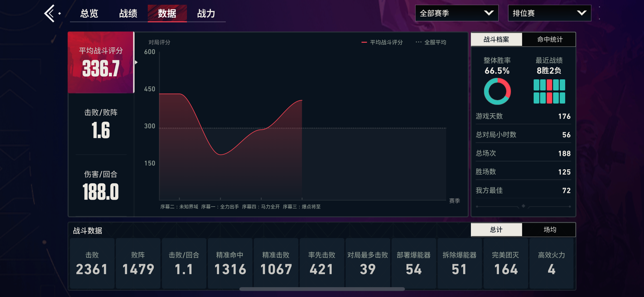Click the 战绩 match history tab
The image size is (644, 297).
(x=128, y=13)
